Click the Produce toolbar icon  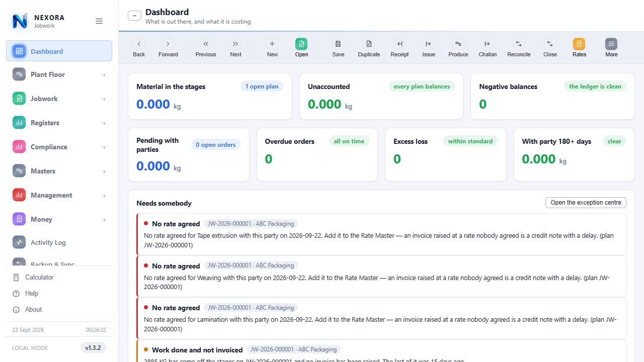click(458, 44)
